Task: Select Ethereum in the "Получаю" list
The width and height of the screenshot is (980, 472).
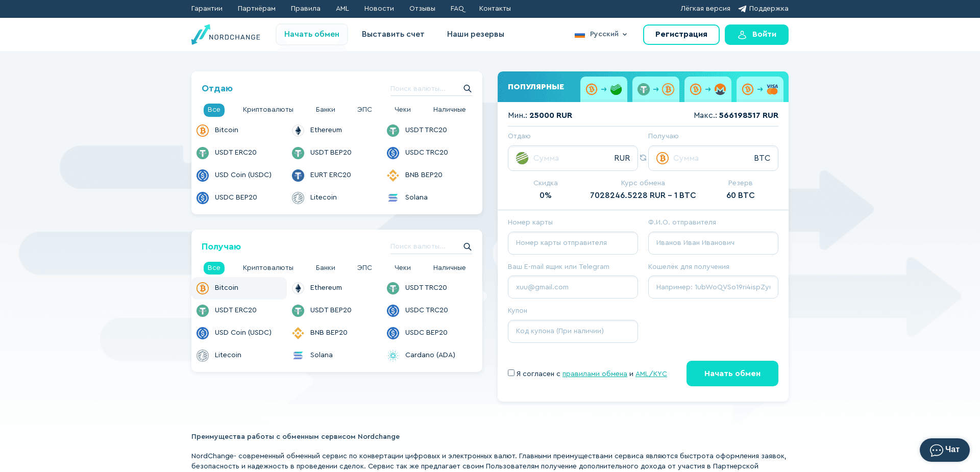Action: [325, 288]
